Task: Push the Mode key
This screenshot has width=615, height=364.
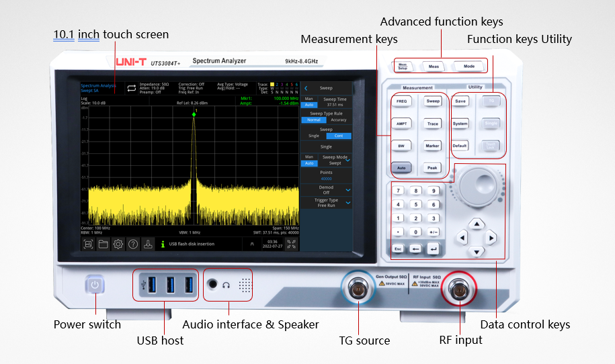Action: [469, 66]
